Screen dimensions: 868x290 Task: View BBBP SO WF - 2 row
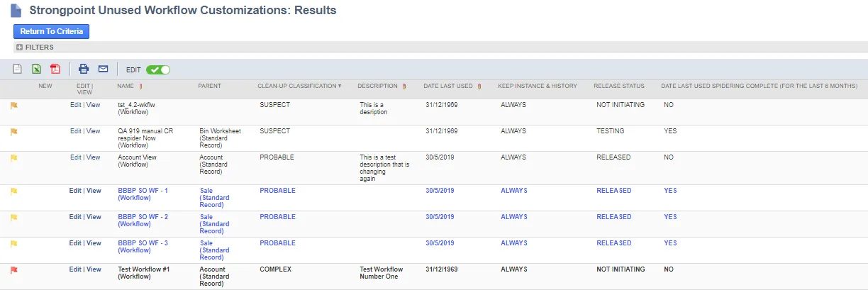tap(94, 217)
